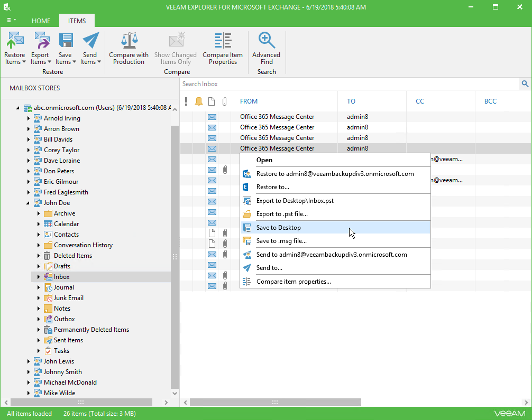Select the first Office 365 Message Center row
The image size is (532, 420).
(355, 117)
